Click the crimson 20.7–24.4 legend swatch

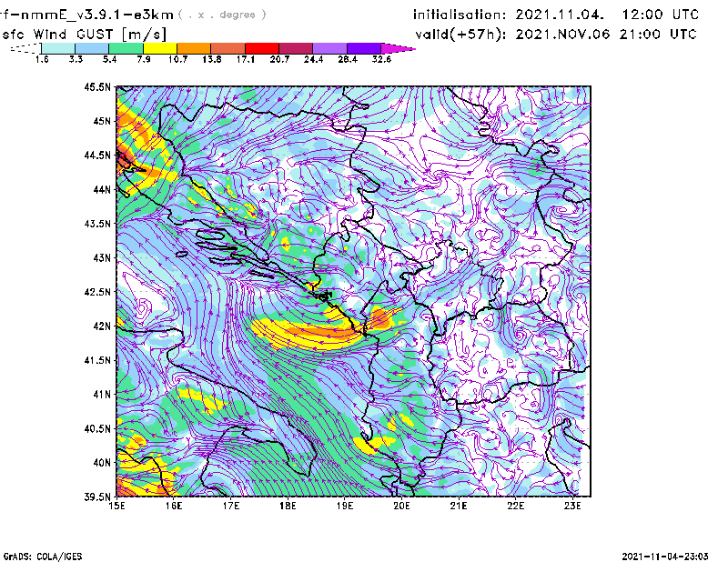click(x=296, y=48)
